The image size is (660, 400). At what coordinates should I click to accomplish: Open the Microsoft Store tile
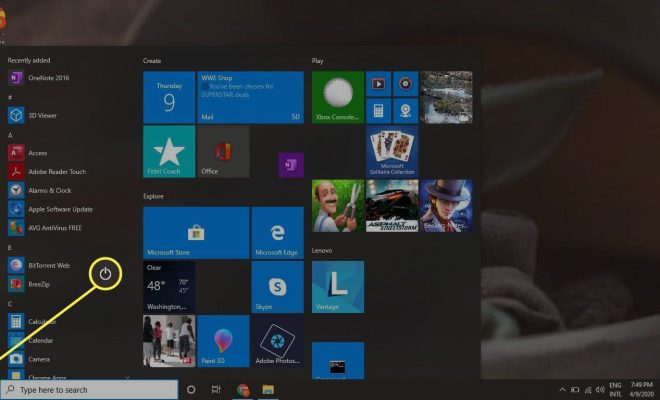click(196, 232)
